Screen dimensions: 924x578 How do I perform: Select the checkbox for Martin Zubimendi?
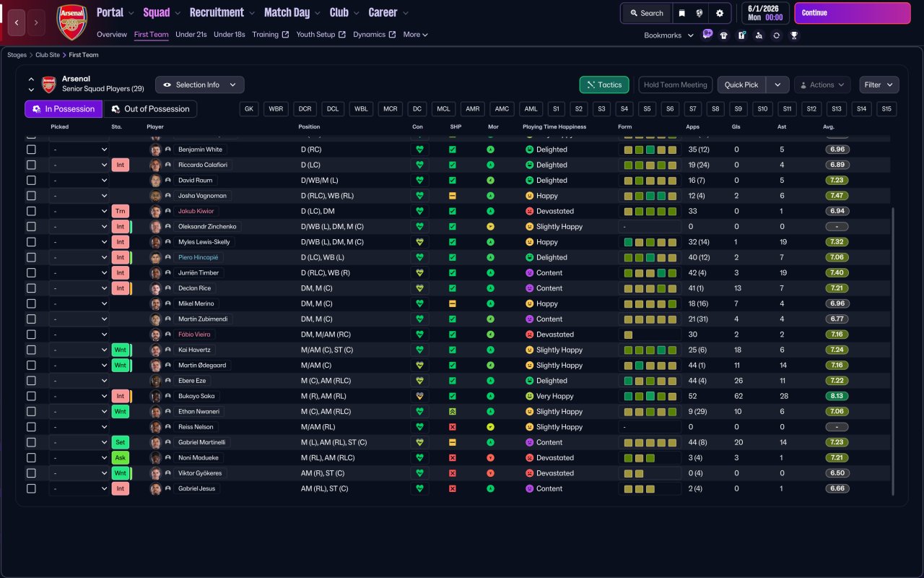tap(31, 319)
